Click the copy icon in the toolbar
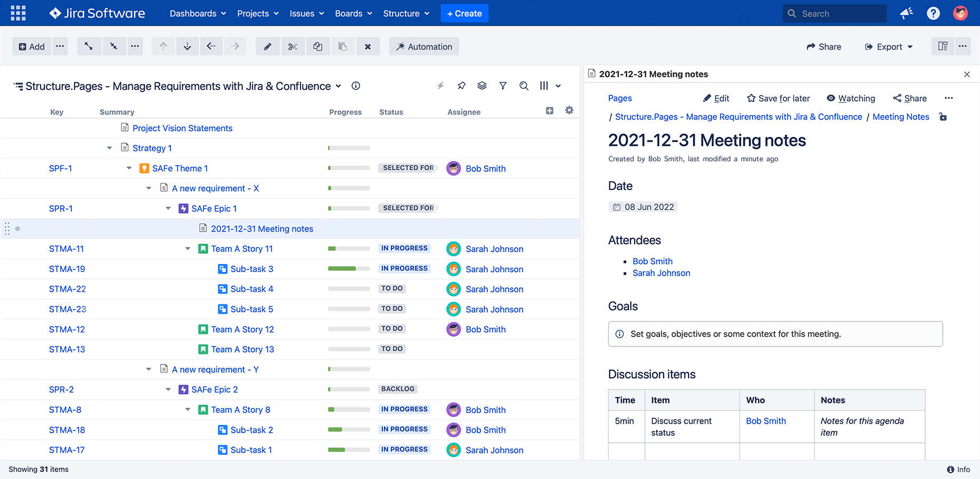The image size is (980, 479). pyautogui.click(x=318, y=46)
